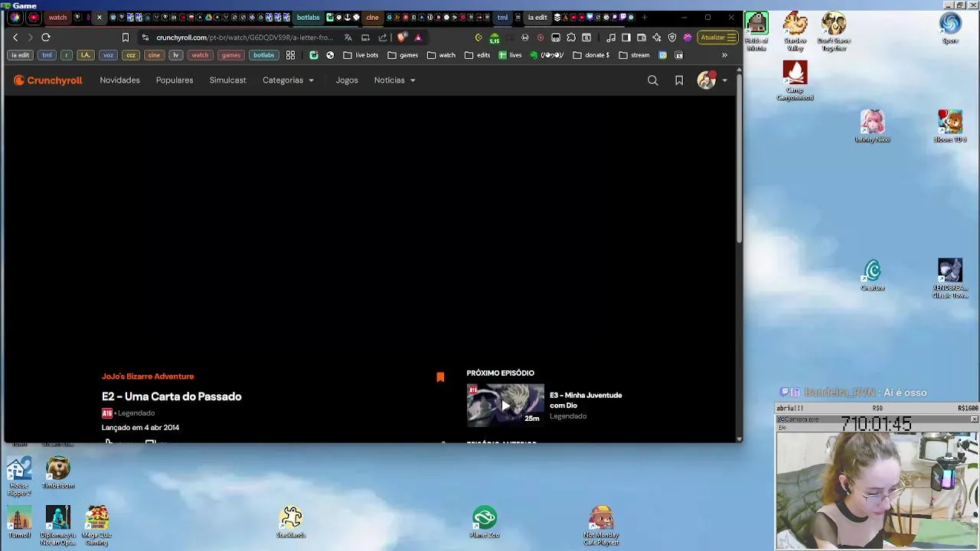Go back with browser back arrow

pyautogui.click(x=15, y=37)
